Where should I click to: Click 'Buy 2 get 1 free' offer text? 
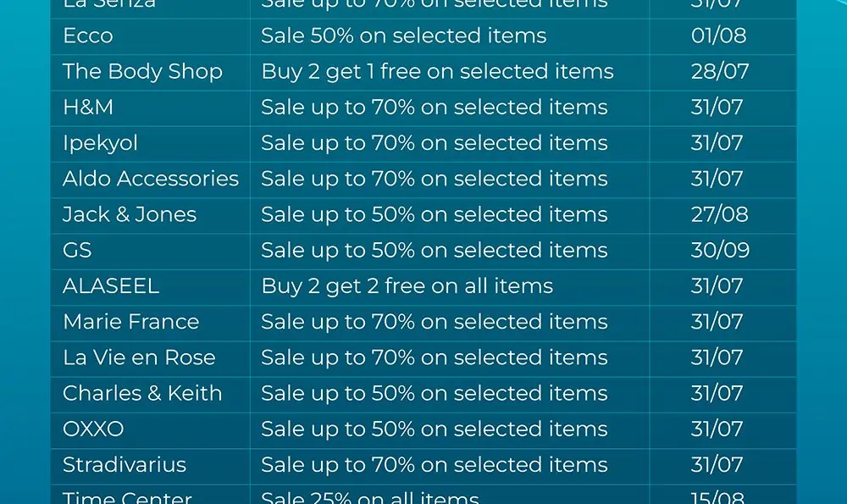(438, 72)
